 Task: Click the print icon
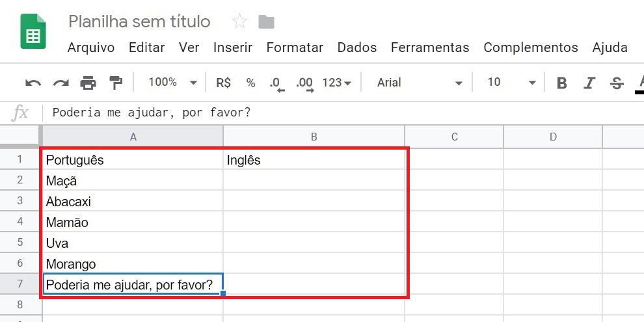tap(88, 83)
